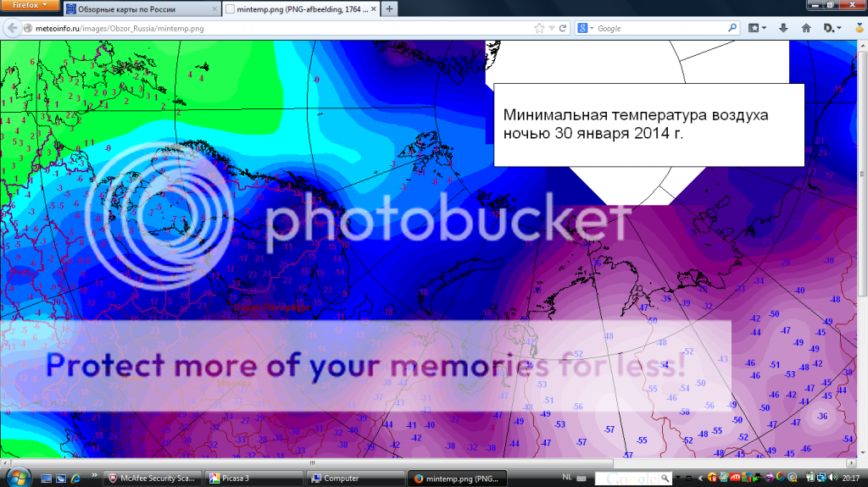Click the page scroll up arrow
This screenshot has height=487, width=868.
862,46
